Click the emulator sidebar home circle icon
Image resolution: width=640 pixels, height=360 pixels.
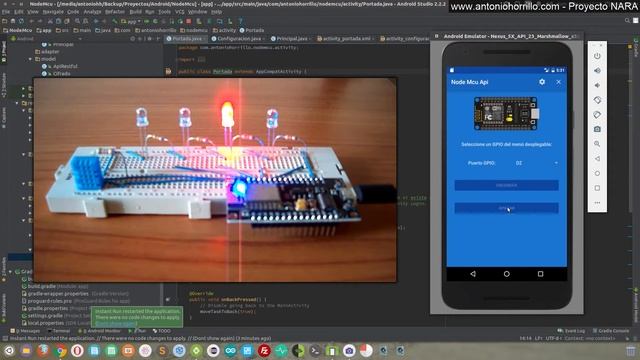pyautogui.click(x=597, y=173)
